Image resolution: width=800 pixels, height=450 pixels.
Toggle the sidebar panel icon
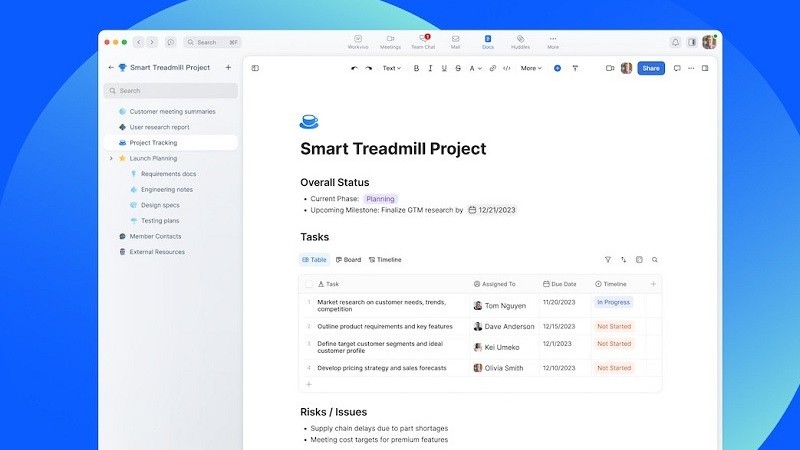click(x=255, y=68)
